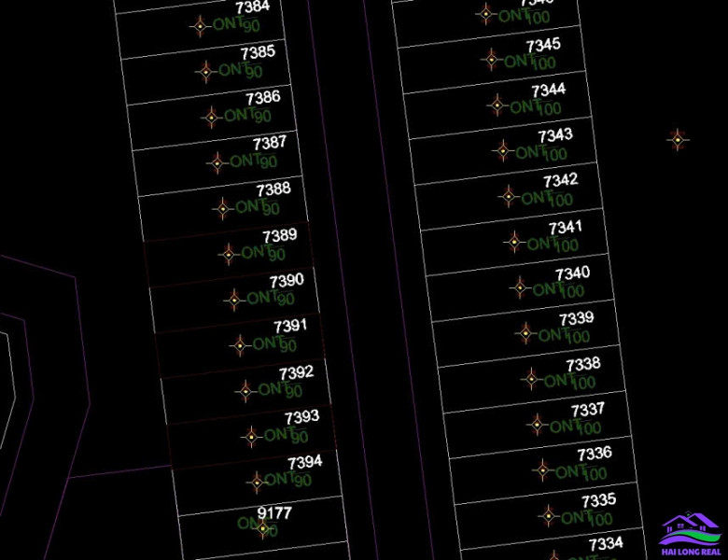Select the point marker inside parcel 7390
Image resolution: width=728 pixels, height=560 pixels.
coord(233,300)
